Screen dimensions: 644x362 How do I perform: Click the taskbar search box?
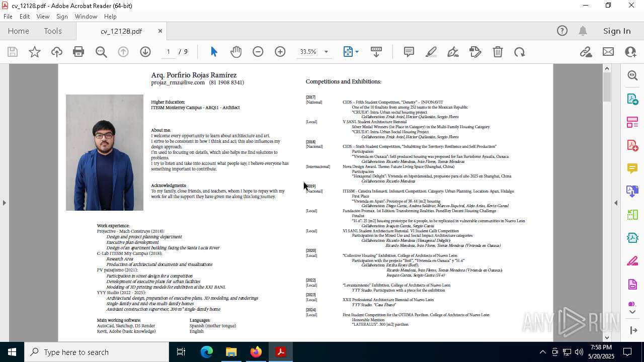97,352
